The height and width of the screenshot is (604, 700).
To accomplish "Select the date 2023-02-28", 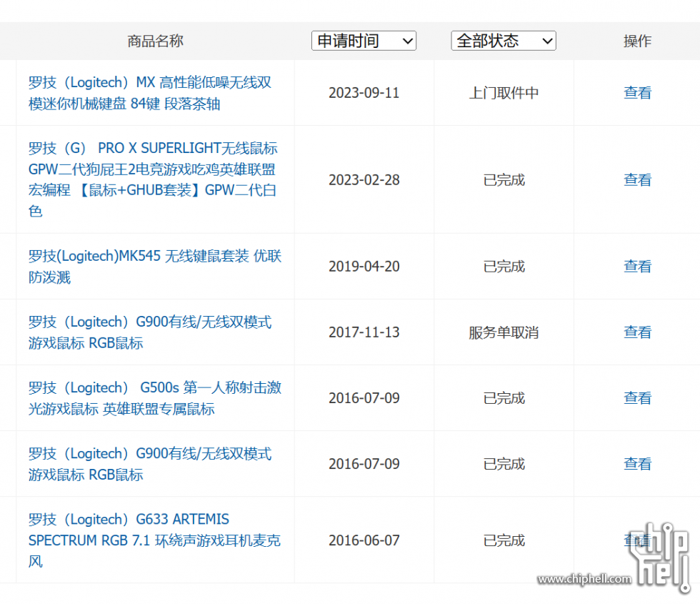I will pyautogui.click(x=364, y=180).
